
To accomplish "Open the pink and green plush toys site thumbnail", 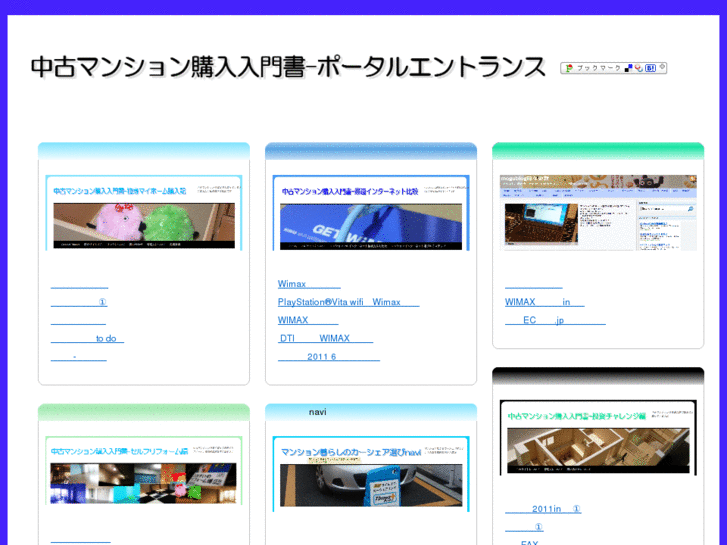I will click(x=144, y=212).
